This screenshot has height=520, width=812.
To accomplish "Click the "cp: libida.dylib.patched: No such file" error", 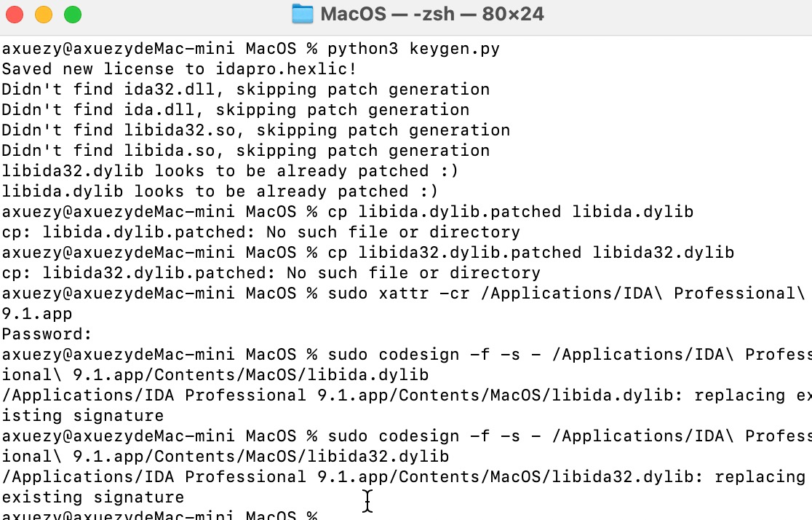I will click(260, 232).
